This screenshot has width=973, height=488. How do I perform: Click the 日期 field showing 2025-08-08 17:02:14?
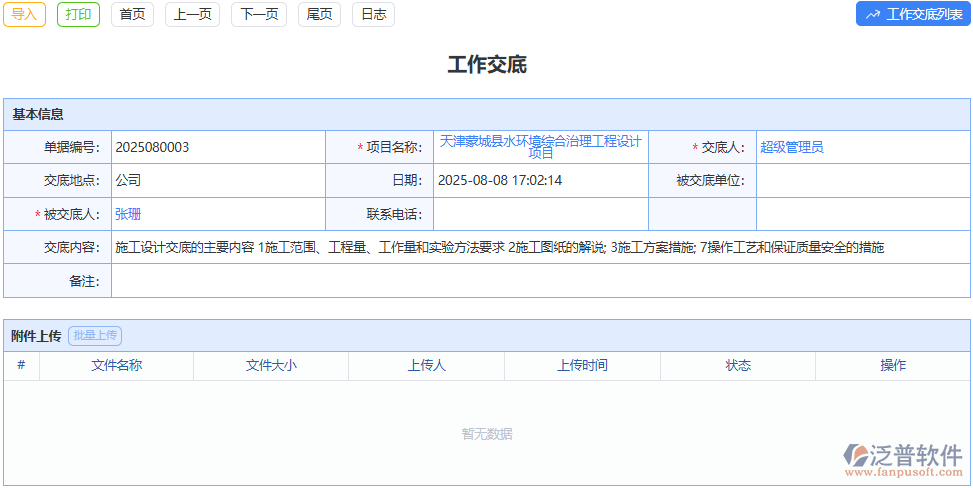[x=540, y=180]
